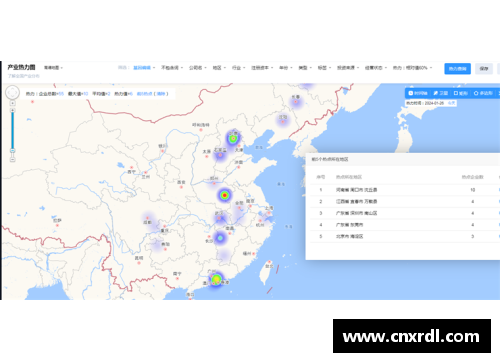Click the first tool in blue map toolbar
500x362 pixels.
(418, 93)
